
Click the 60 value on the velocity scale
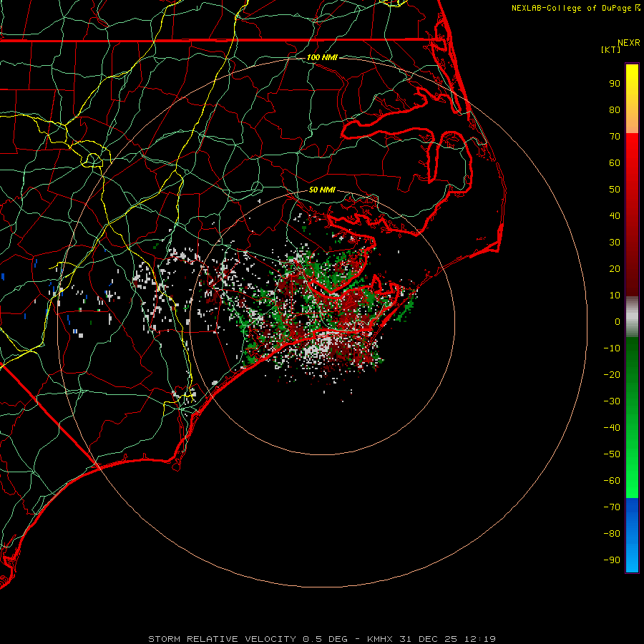point(615,162)
